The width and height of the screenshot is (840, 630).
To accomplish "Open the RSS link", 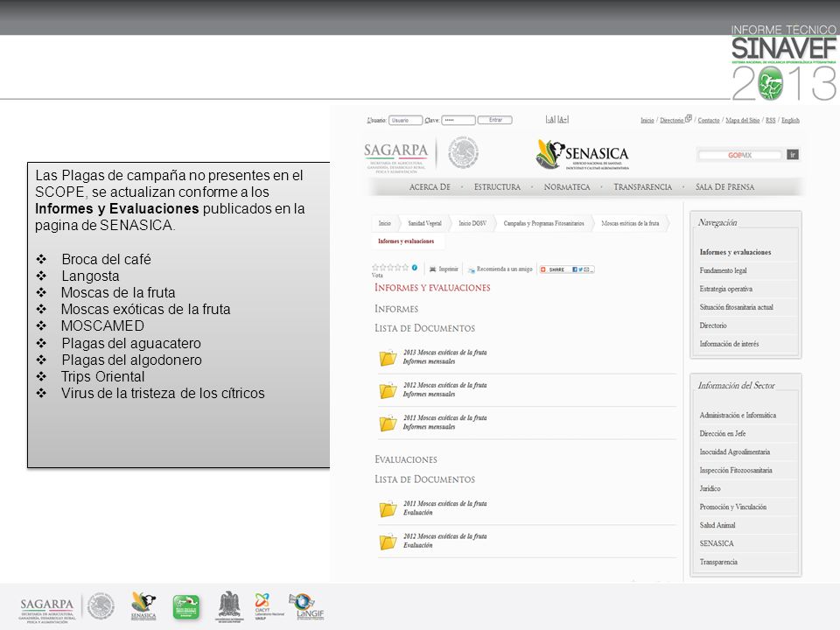I will 770,121.
